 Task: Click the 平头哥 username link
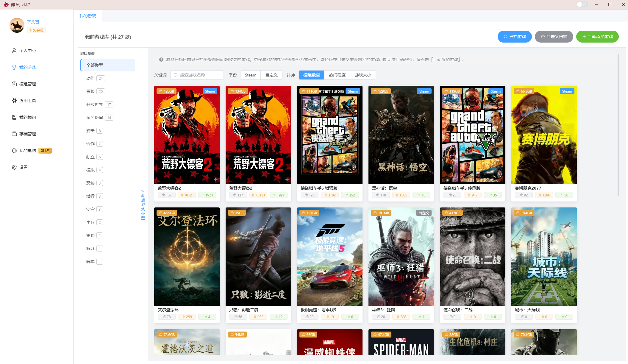coord(33,22)
